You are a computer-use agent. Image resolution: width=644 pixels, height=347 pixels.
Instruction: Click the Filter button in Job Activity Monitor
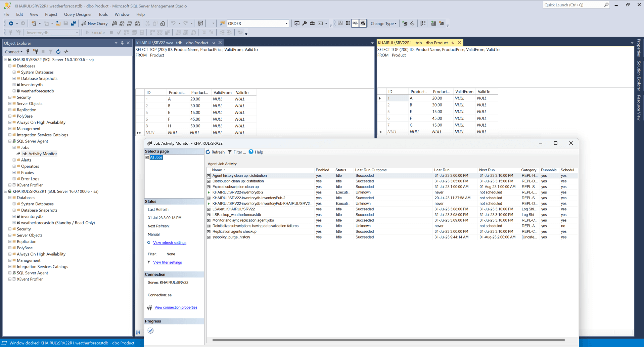click(237, 152)
